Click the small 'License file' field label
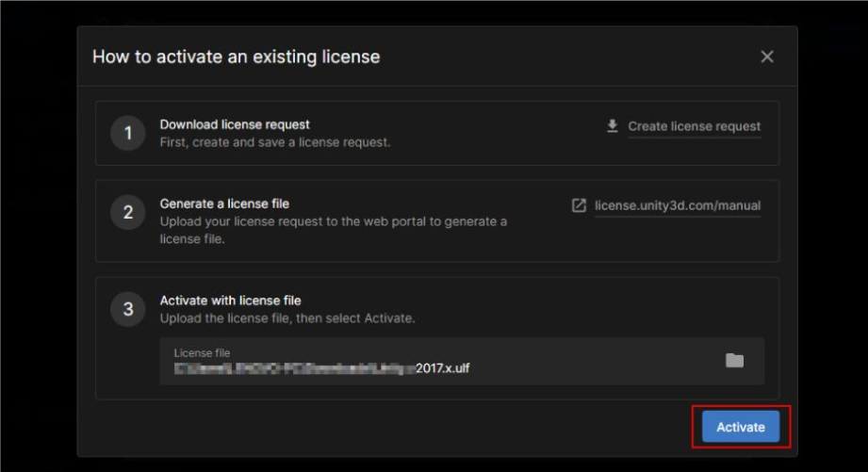The height and width of the screenshot is (472, 868). tap(202, 352)
